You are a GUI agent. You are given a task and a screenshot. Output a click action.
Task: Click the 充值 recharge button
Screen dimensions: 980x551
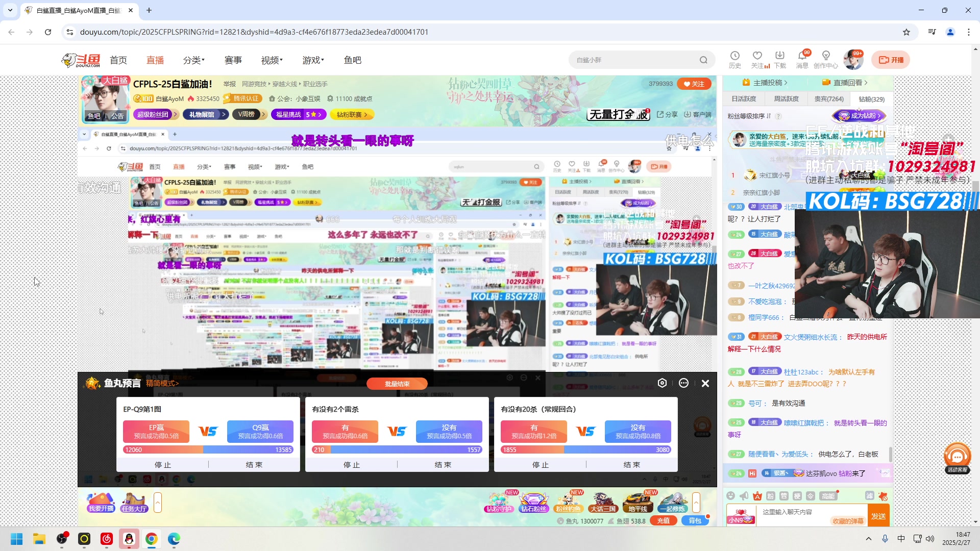(x=664, y=521)
